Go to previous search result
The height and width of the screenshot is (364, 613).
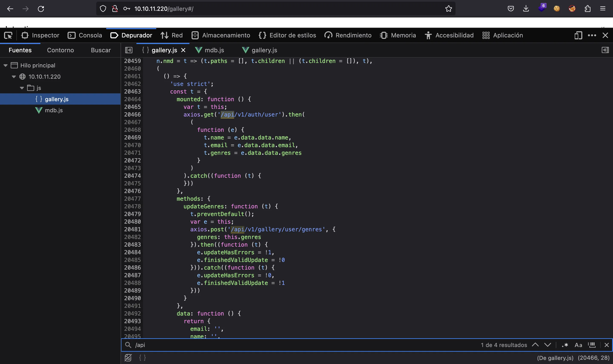535,345
